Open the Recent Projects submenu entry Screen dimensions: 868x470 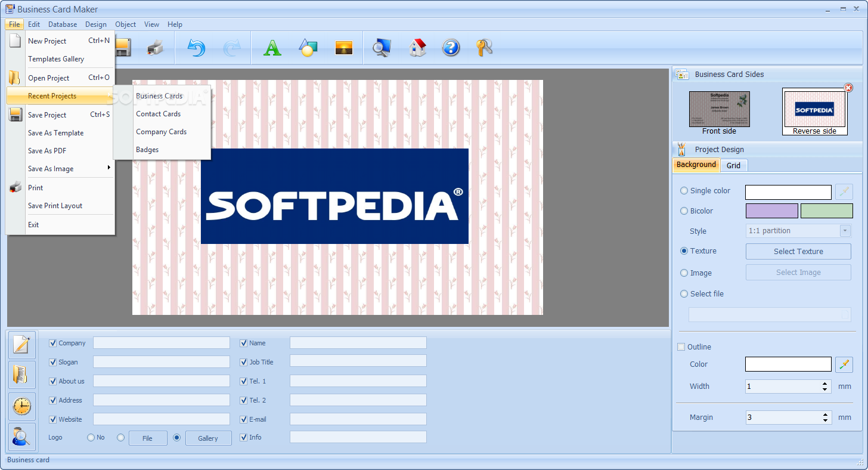coord(60,96)
